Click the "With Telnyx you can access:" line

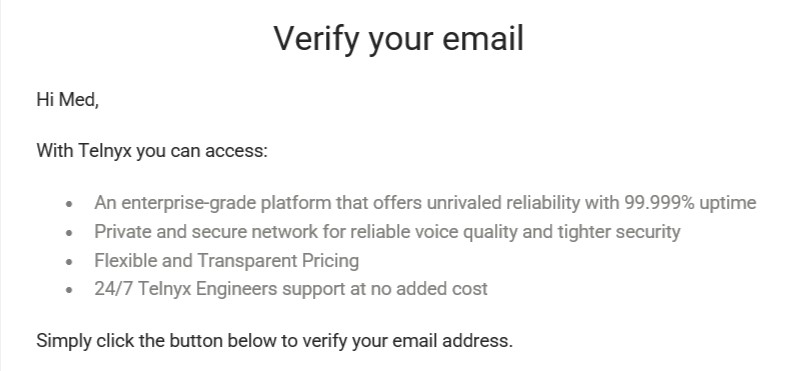tap(152, 151)
